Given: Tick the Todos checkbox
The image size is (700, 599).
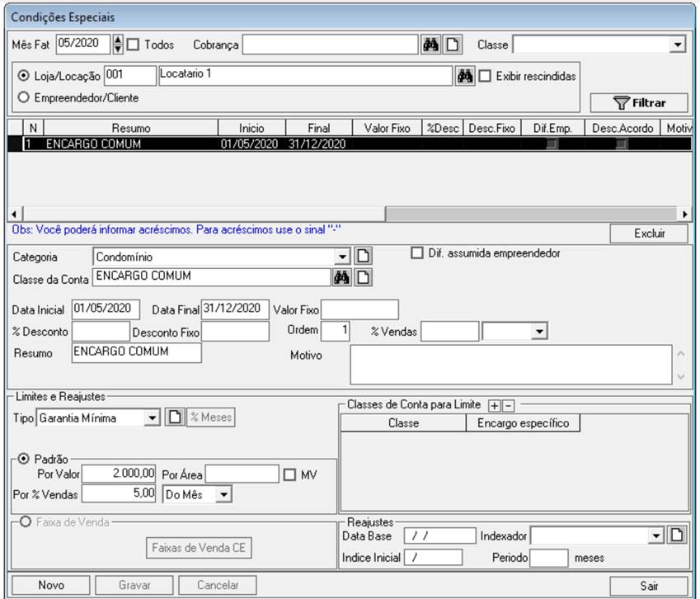Looking at the screenshot, I should [x=133, y=45].
